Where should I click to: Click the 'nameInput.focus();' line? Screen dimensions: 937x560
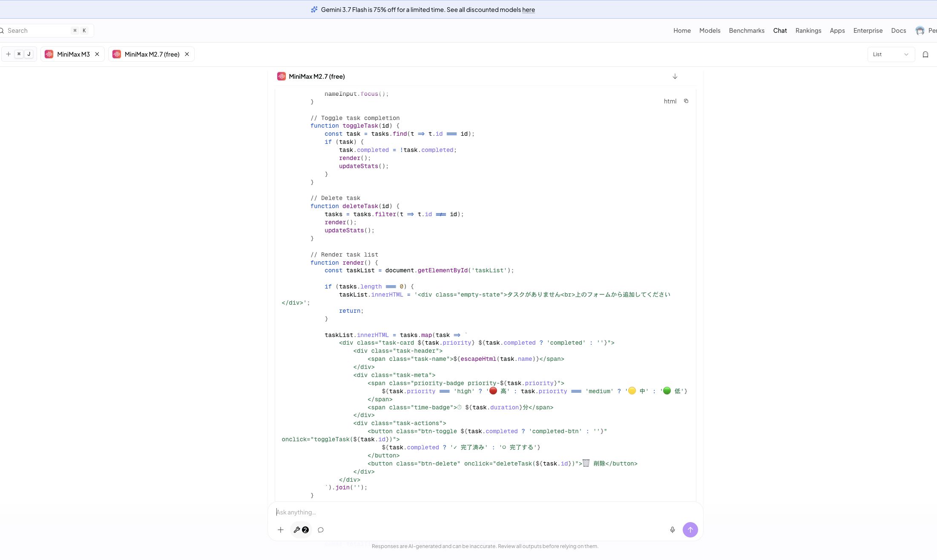click(x=356, y=94)
